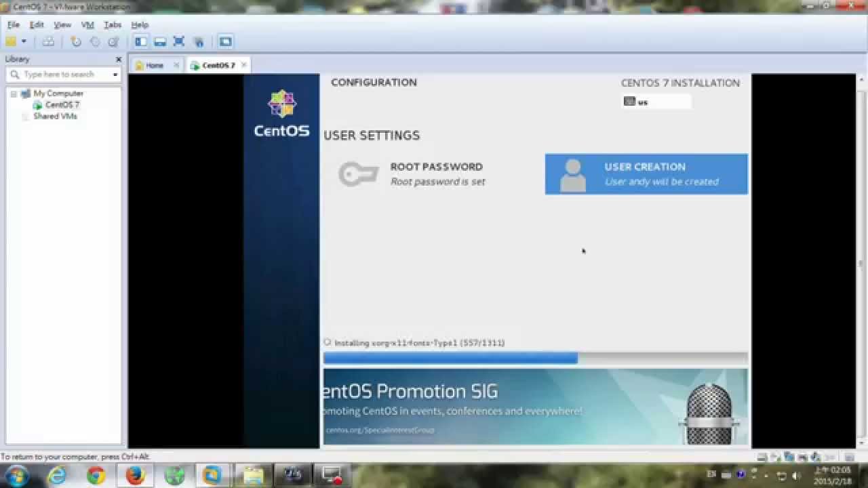Click the 'Installing xorg-x11-fonts-Type1' status text

point(419,343)
